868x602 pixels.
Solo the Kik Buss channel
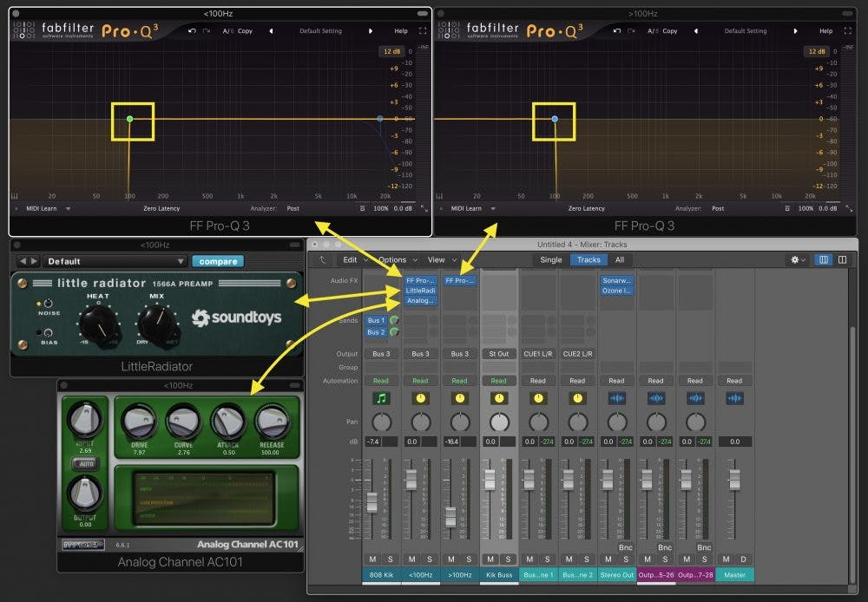point(506,559)
